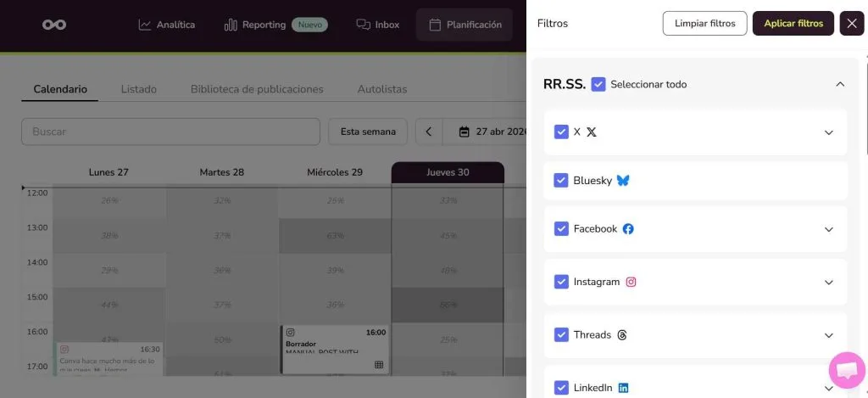Click the LinkedIn logo icon
The image size is (868, 398).
(623, 388)
